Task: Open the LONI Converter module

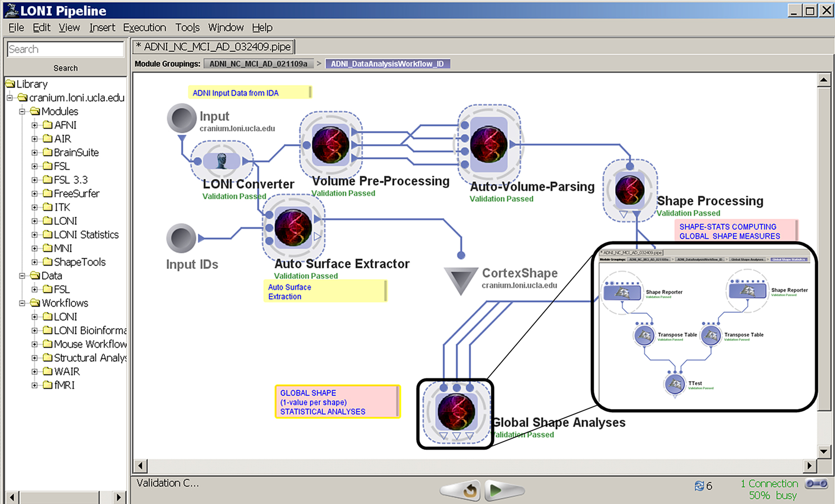Action: tap(222, 161)
